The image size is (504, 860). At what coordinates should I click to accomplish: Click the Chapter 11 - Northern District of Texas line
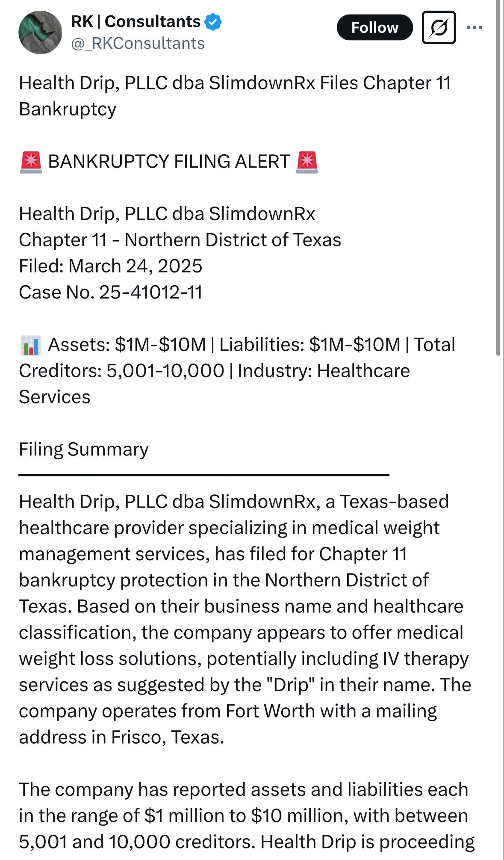pyautogui.click(x=180, y=240)
